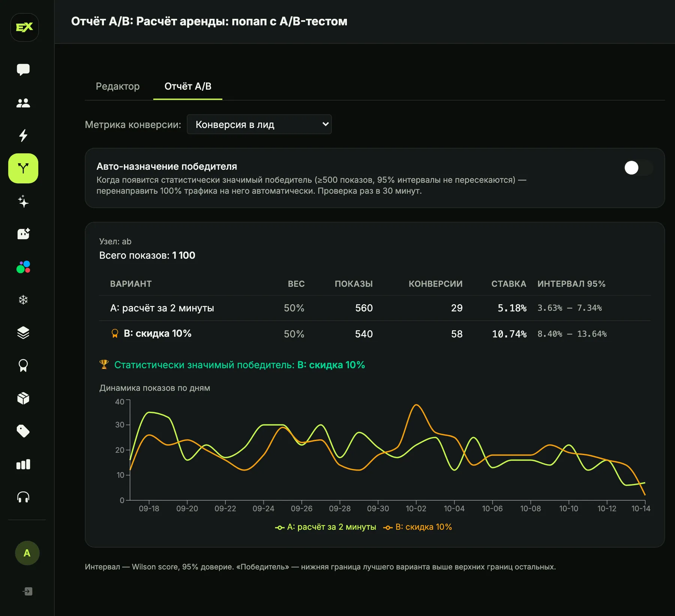Image resolution: width=675 pixels, height=616 pixels.
Task: Open the 3D box package icon
Action: pos(23,398)
